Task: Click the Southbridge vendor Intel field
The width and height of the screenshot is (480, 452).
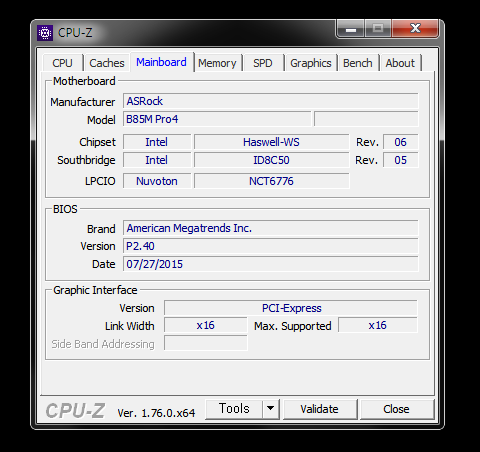Action: pyautogui.click(x=157, y=160)
